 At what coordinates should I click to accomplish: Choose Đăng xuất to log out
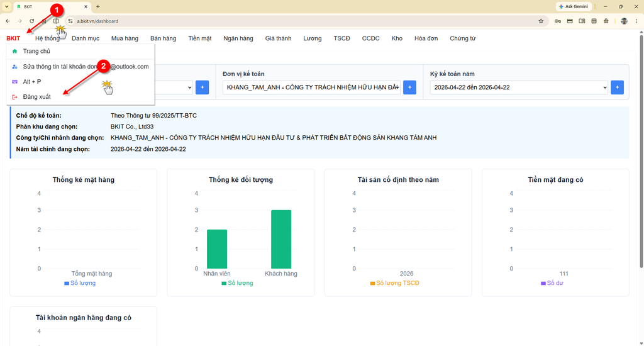coord(80,97)
